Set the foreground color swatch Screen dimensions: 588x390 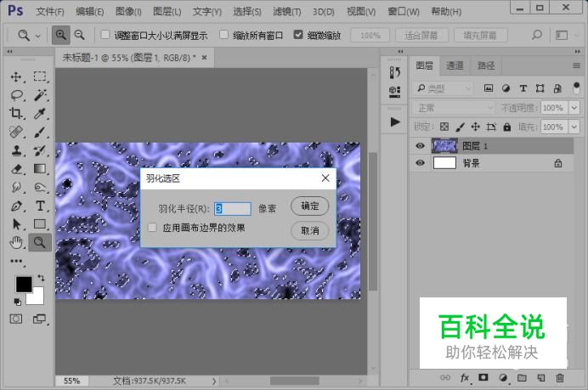(x=24, y=285)
